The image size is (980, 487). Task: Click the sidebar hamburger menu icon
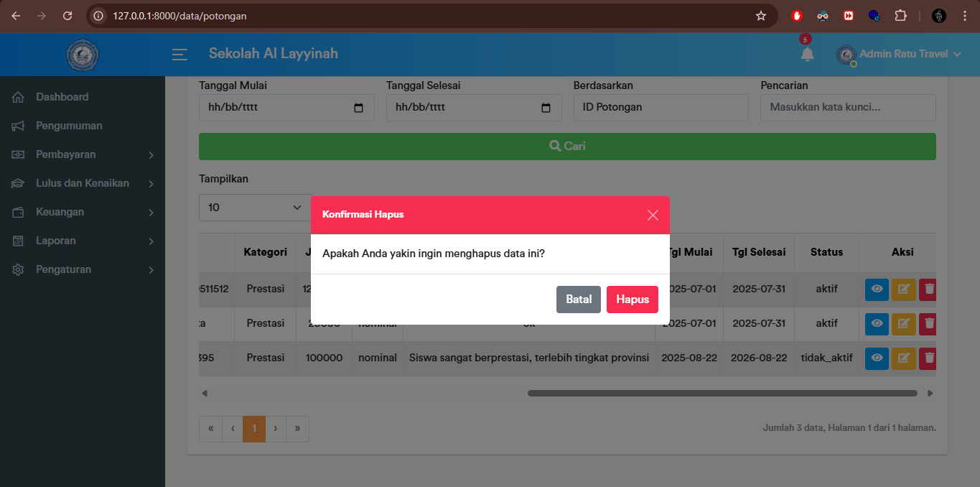tap(179, 54)
